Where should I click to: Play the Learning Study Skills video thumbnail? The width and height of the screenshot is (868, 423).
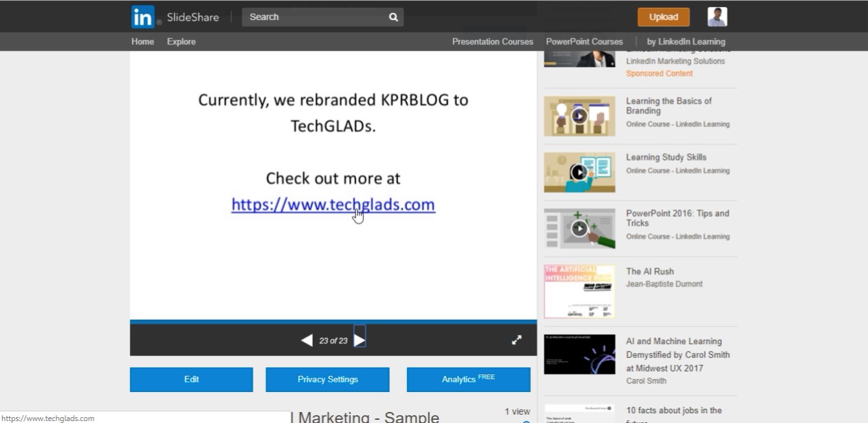pyautogui.click(x=579, y=172)
